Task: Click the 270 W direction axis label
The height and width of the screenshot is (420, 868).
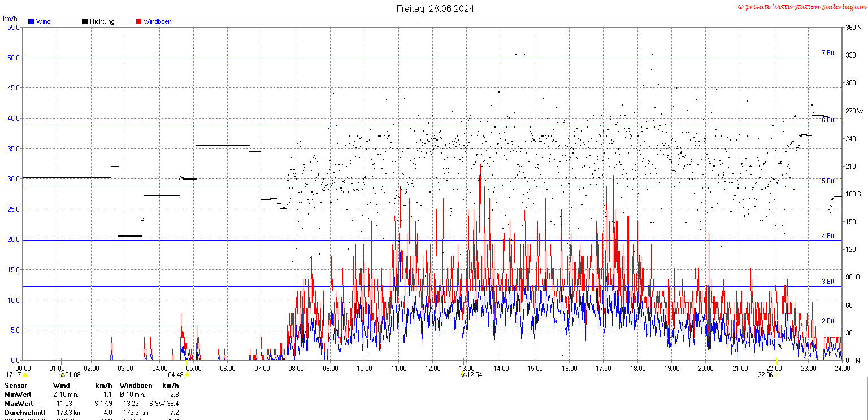Action: [854, 111]
